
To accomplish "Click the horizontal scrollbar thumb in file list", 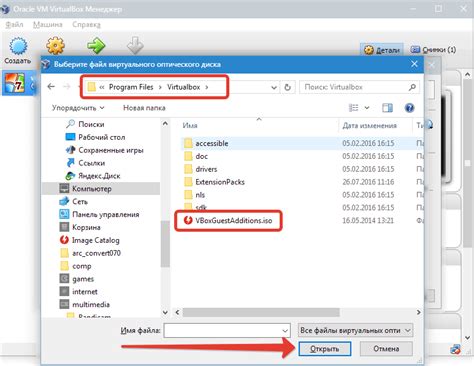I will pyautogui.click(x=261, y=312).
